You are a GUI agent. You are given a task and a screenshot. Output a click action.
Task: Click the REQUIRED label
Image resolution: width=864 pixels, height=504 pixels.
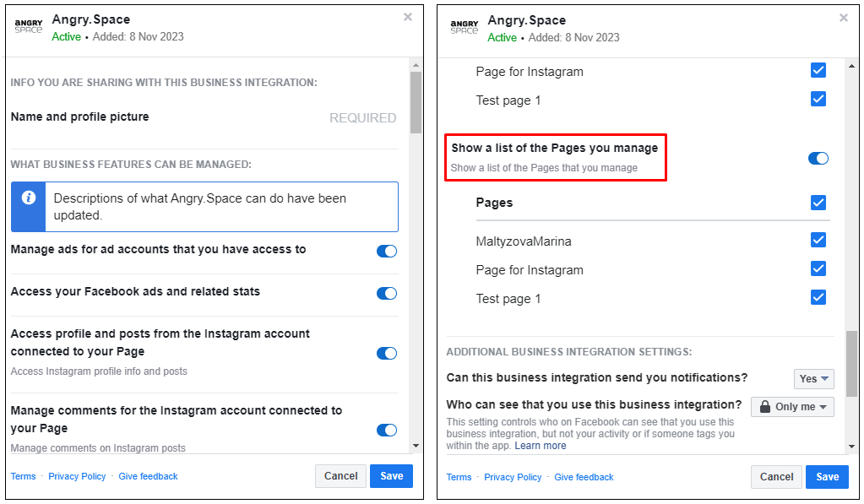pos(362,118)
